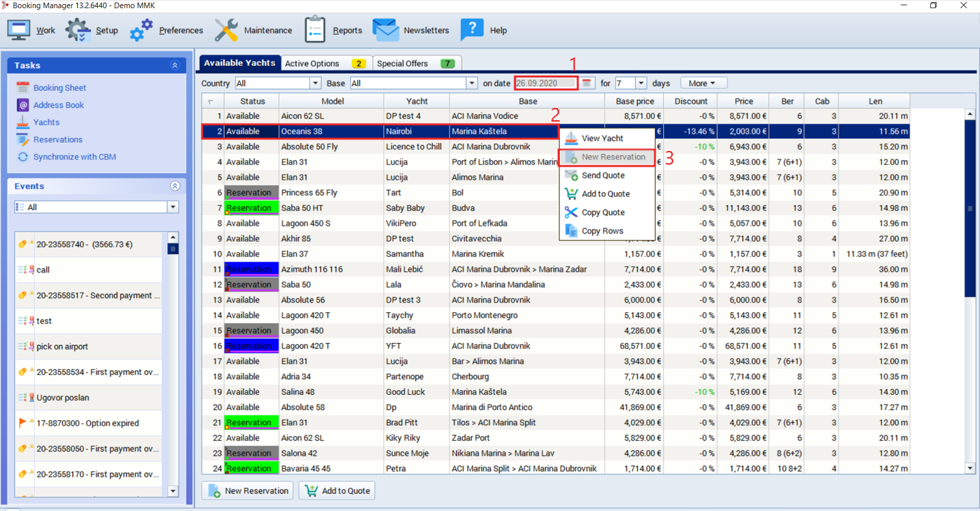
Task: Open the Newsletters envelope icon
Action: (x=386, y=30)
